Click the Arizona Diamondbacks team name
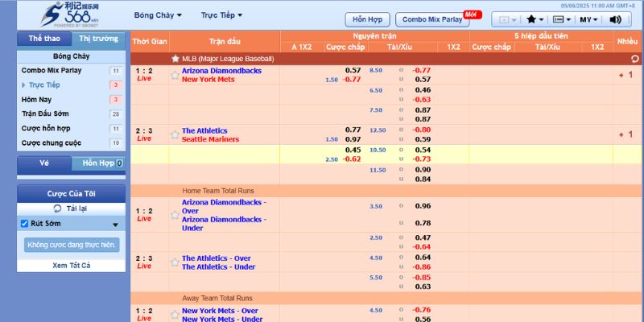This screenshot has width=644, height=322. click(221, 71)
